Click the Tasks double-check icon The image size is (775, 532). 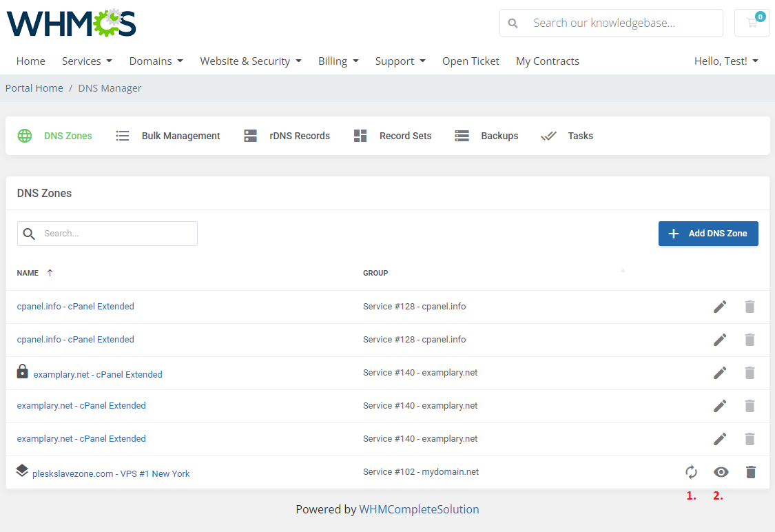[548, 136]
